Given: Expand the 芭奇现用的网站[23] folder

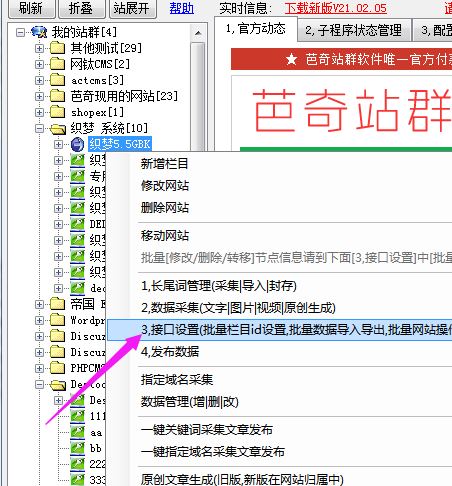Looking at the screenshot, I should tap(39, 96).
